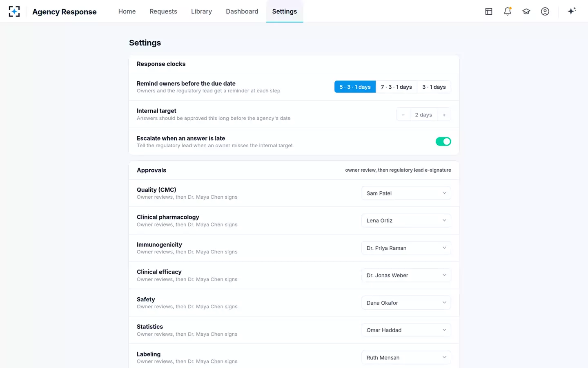588x368 pixels.
Task: Click the 'Remind owners before the due date' label
Action: pyautogui.click(x=186, y=83)
